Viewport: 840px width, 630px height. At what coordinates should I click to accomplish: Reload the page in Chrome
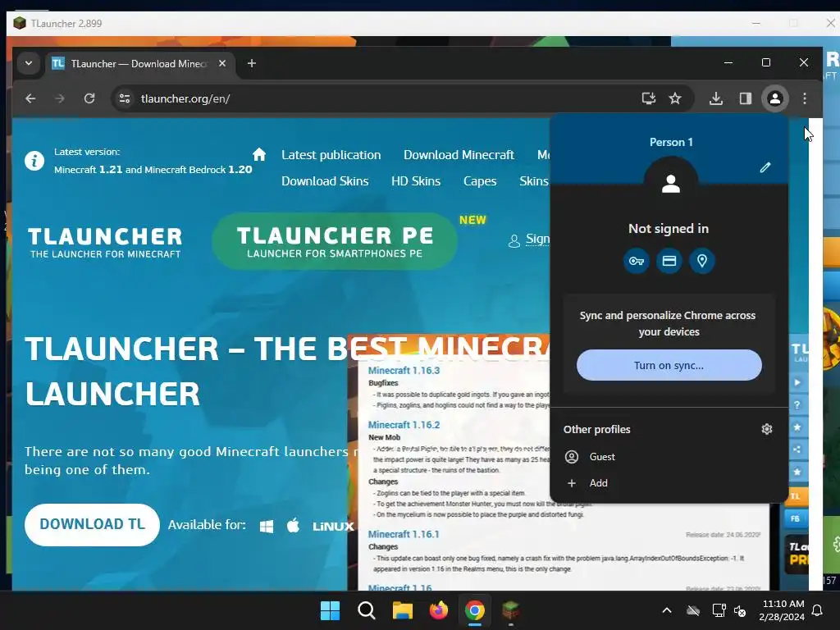click(x=89, y=98)
